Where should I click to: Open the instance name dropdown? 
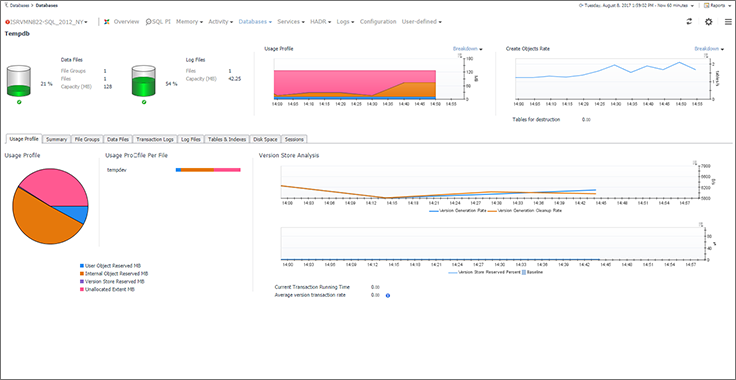point(86,22)
